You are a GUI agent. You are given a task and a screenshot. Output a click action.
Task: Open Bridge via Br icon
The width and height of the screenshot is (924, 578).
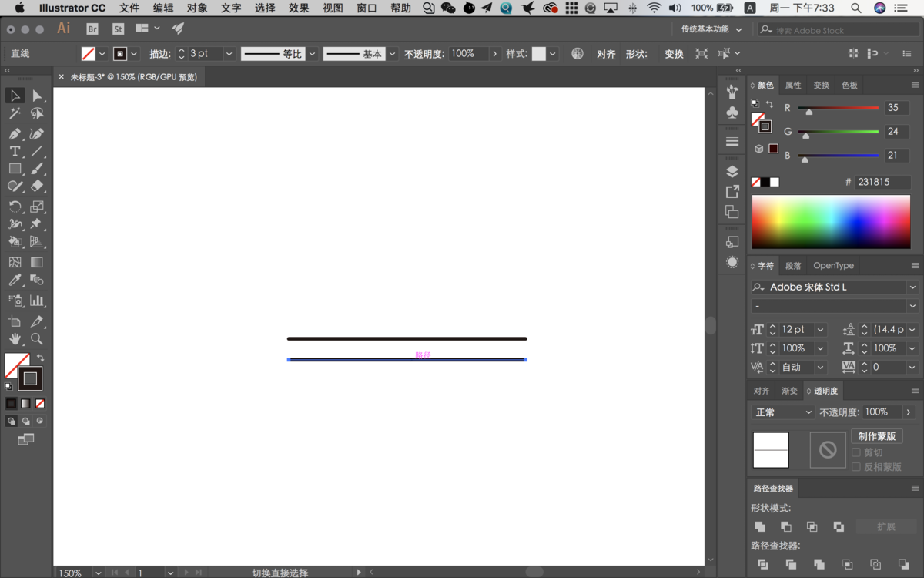[x=92, y=29]
